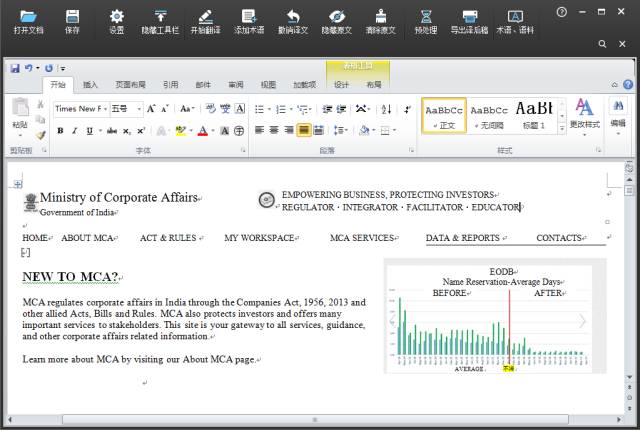Screen dimensions: 640x430
Task: Open the Times New Roman font dropdown
Action: tap(81, 109)
